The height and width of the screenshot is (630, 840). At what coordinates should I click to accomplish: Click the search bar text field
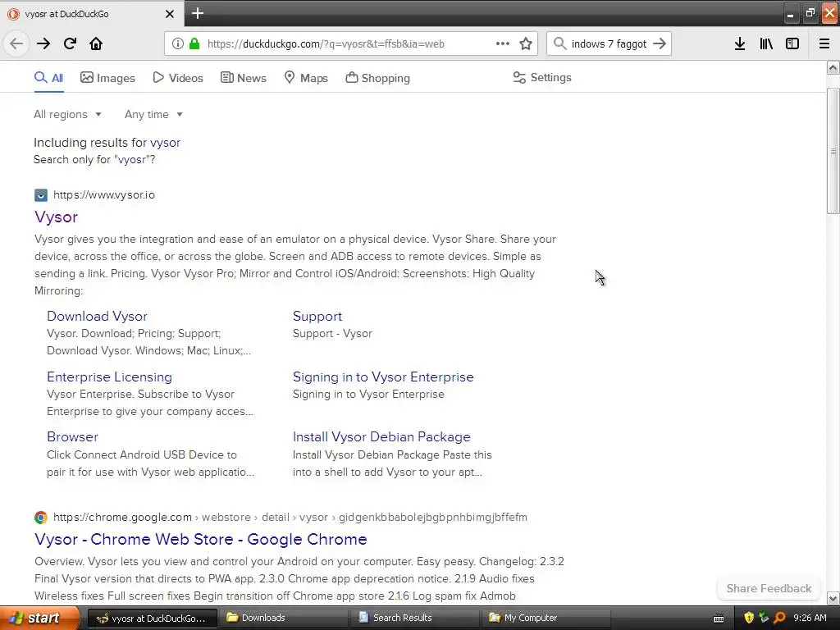pos(609,43)
